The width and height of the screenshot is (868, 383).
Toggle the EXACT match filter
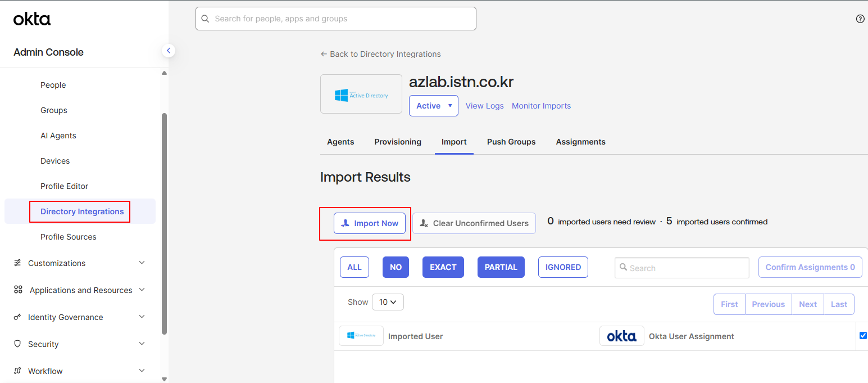pos(443,267)
